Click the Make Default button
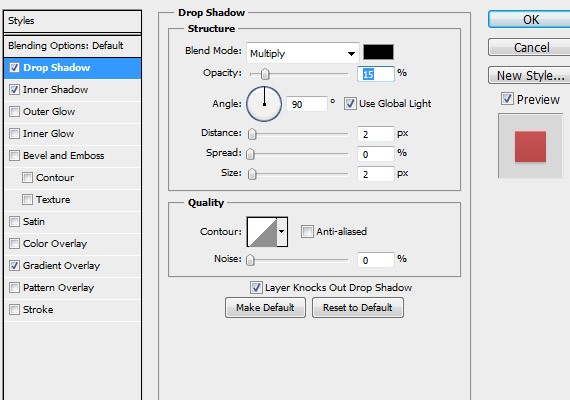 click(265, 308)
